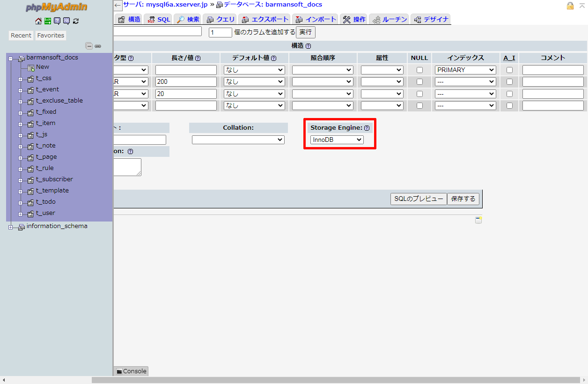This screenshot has height=384, width=588.
Task: Open phpMyAdmin documentation question mark icon
Action: point(57,21)
